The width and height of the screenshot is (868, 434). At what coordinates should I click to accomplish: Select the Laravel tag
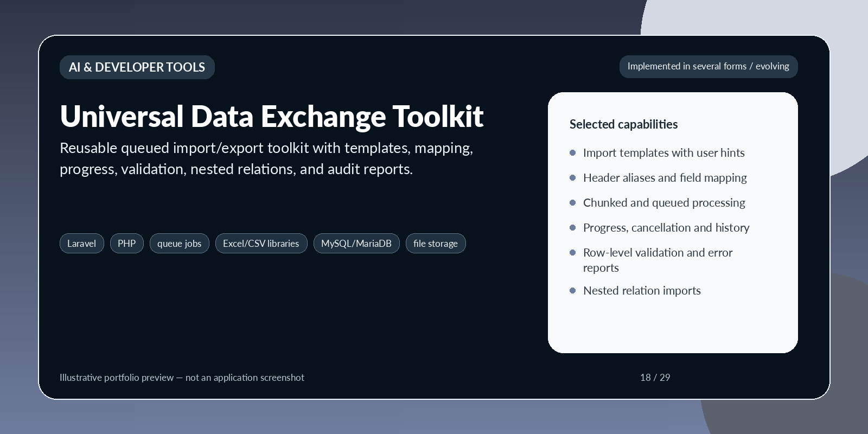tap(81, 243)
